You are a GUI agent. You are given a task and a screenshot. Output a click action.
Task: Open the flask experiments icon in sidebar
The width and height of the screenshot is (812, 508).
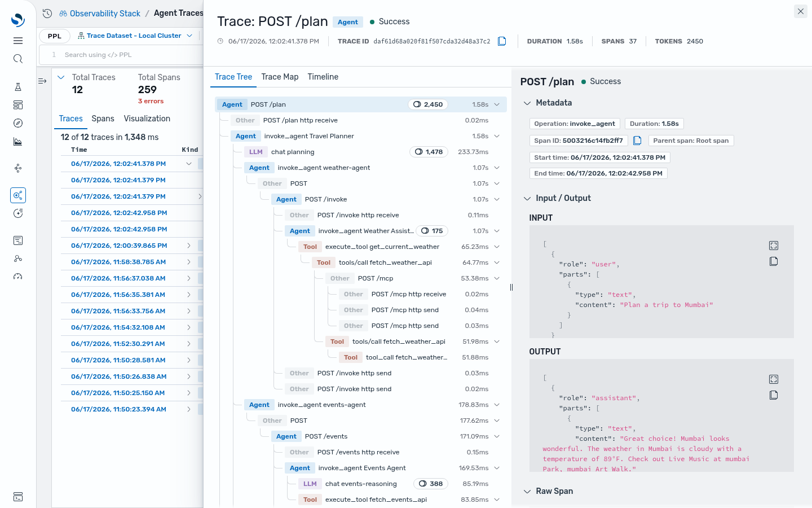(x=18, y=87)
